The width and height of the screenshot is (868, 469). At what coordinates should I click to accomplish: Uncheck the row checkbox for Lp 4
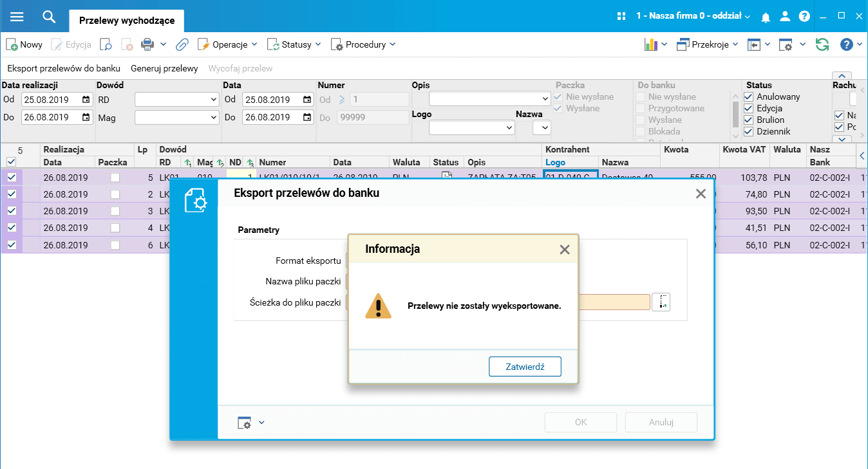point(12,228)
